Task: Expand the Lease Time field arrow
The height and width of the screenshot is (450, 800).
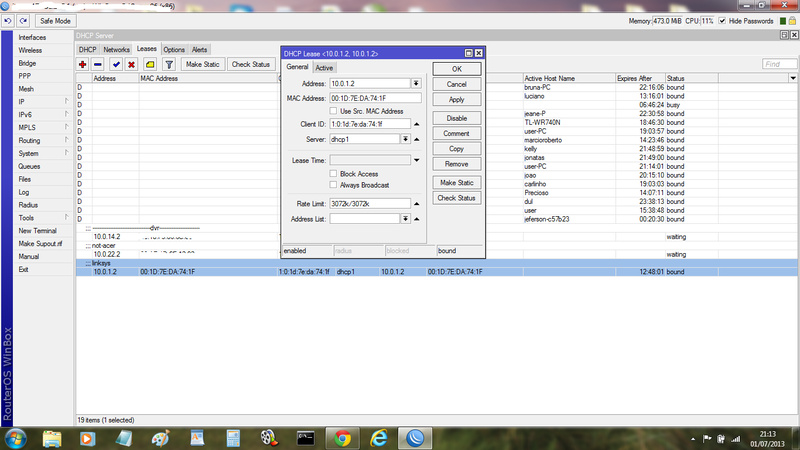Action: coord(417,160)
